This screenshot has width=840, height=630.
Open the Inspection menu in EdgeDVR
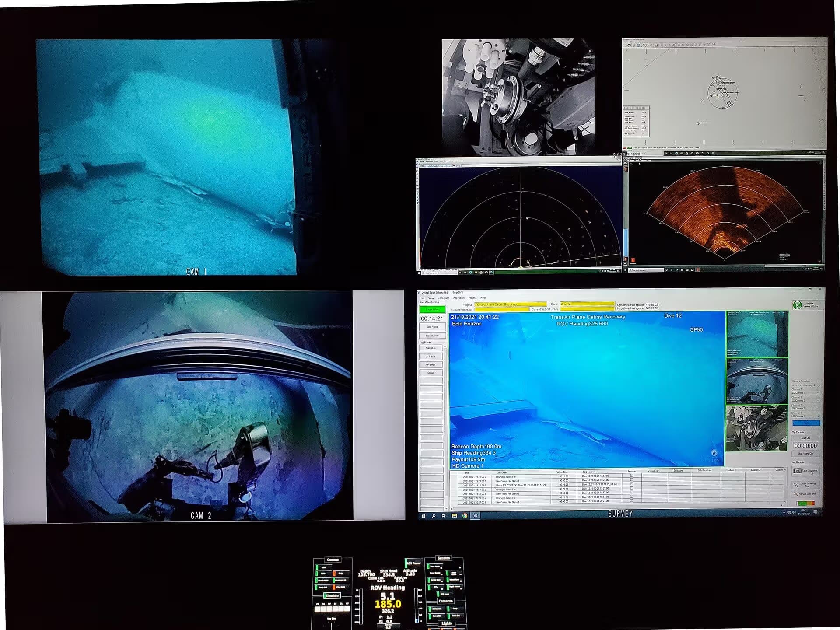[458, 298]
